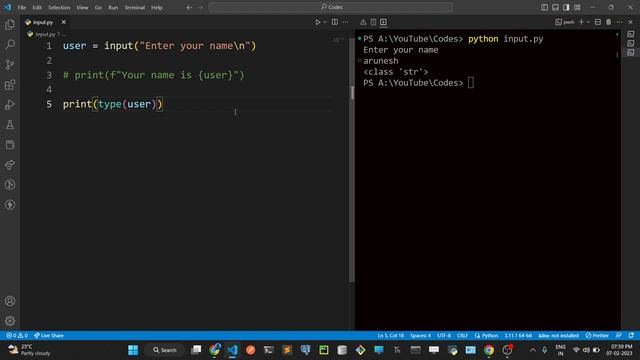This screenshot has height=360, width=640.
Task: Open the Selection menu
Action: tap(59, 7)
